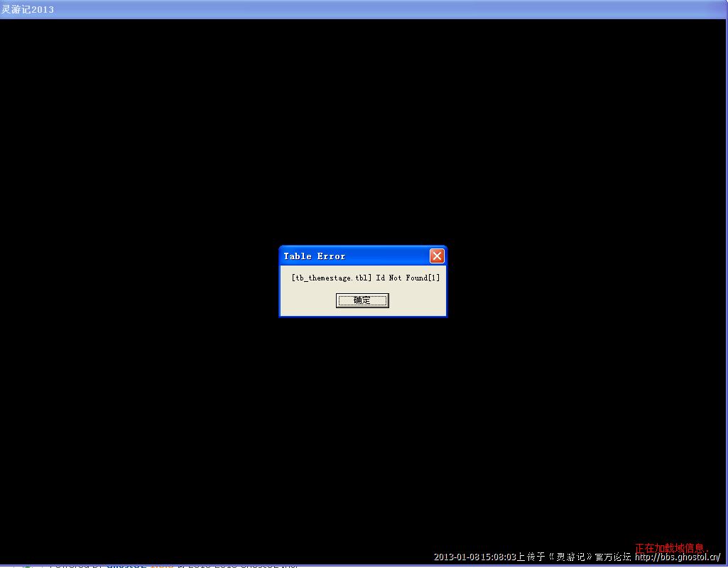728x568 pixels.
Task: Click the "[1]" ID number in the error
Action: pos(434,278)
